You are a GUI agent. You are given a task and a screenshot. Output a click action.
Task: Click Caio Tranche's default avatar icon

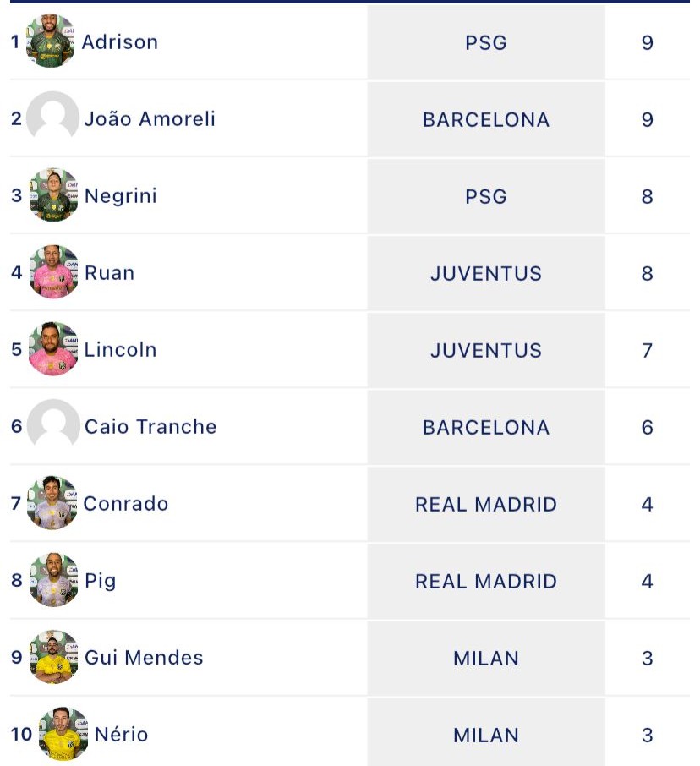[x=53, y=425]
